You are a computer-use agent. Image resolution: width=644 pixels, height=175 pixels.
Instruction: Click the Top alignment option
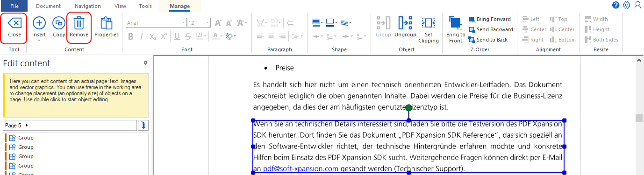(558, 19)
